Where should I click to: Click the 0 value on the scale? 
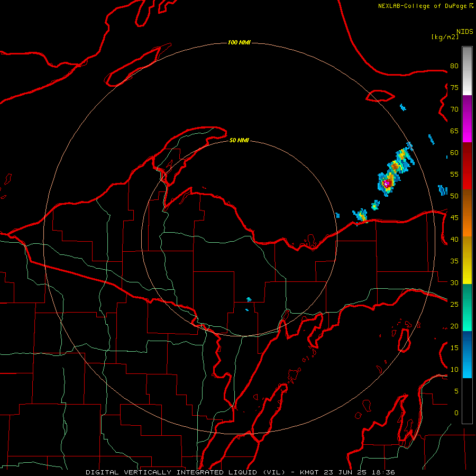[456, 413]
